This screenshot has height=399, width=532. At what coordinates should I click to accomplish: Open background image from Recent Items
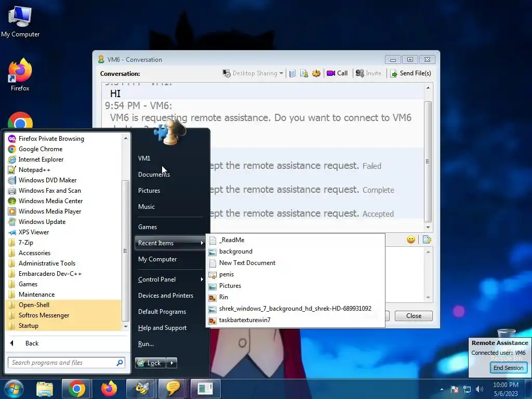[x=295, y=251]
